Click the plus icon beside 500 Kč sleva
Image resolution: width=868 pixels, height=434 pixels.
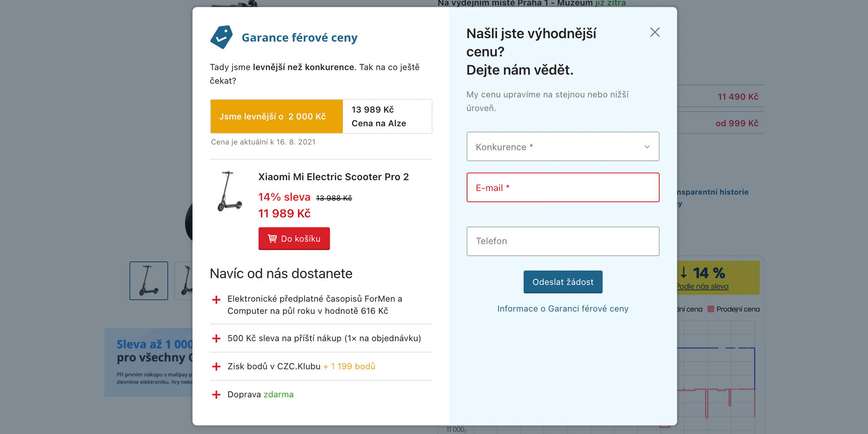point(216,339)
